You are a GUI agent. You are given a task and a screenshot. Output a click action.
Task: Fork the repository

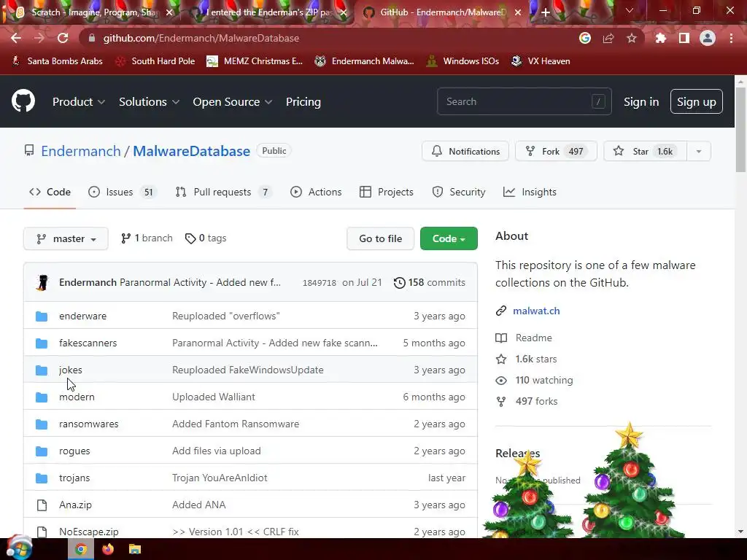tap(556, 152)
